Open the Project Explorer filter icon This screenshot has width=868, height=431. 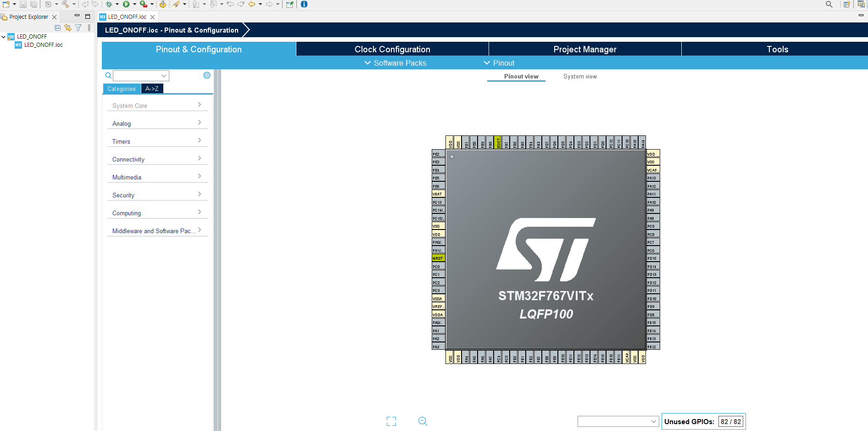point(78,28)
